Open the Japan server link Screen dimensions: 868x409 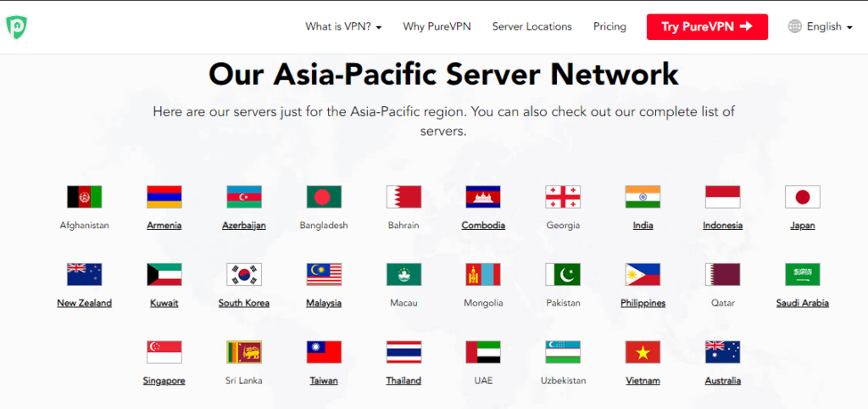coord(803,226)
